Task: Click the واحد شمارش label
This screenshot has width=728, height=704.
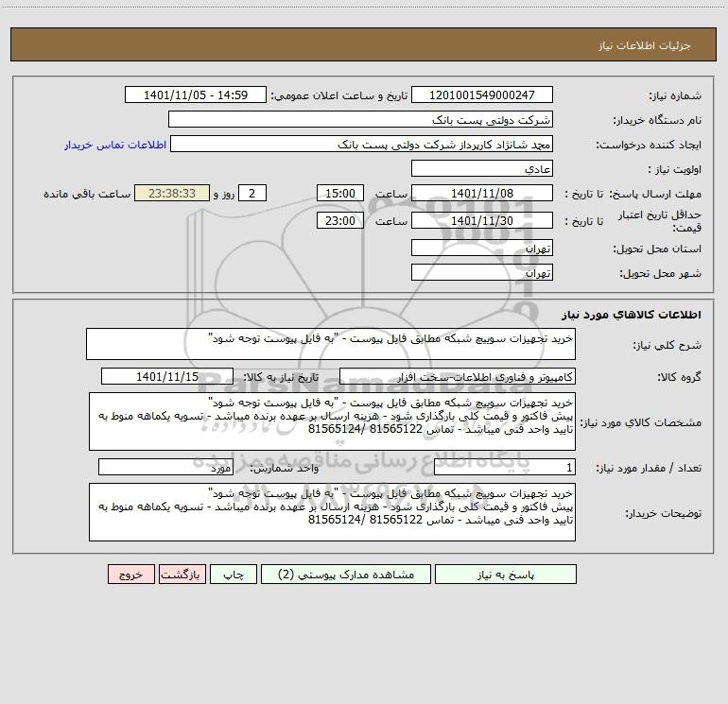Action: [x=285, y=468]
